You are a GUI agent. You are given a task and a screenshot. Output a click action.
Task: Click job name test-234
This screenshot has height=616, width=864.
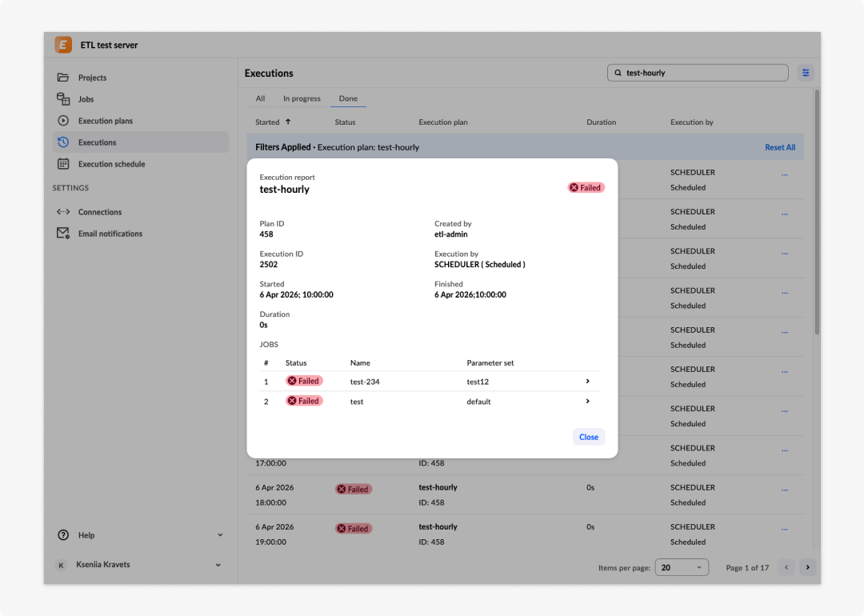[x=365, y=382]
